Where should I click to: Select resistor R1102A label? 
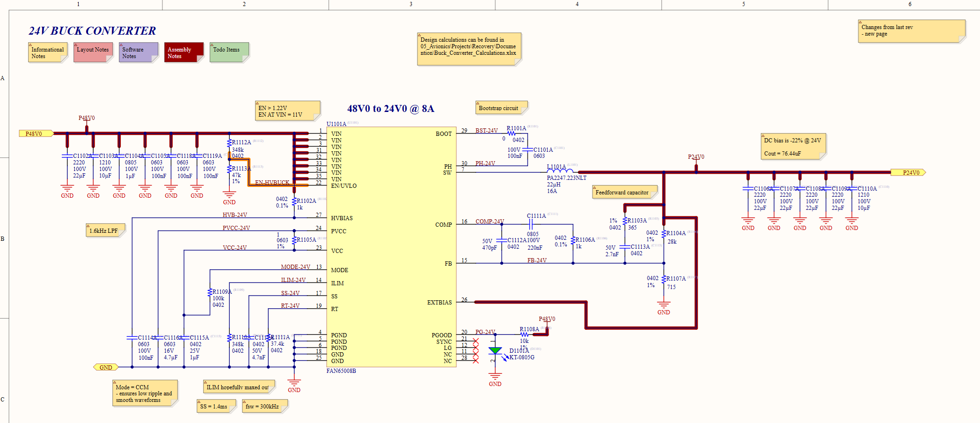307,201
